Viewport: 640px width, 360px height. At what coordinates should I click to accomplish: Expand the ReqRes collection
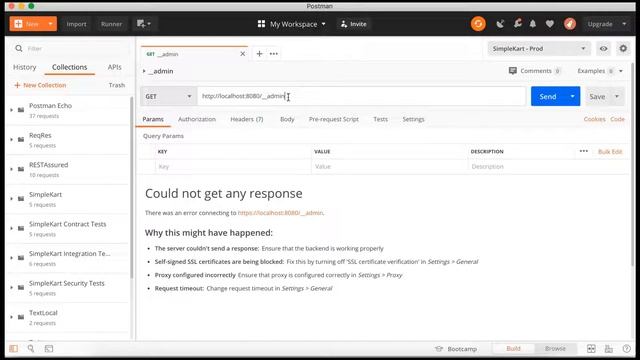[x=11, y=140]
